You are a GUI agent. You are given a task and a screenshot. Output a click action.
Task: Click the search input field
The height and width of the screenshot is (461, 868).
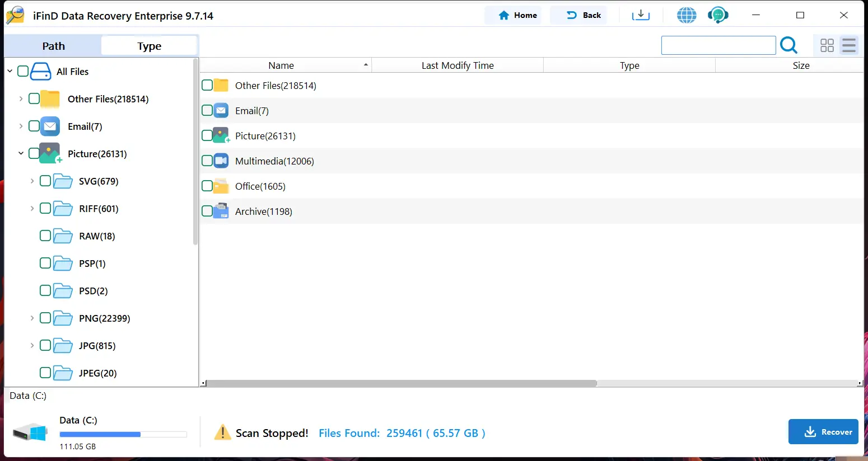(718, 45)
